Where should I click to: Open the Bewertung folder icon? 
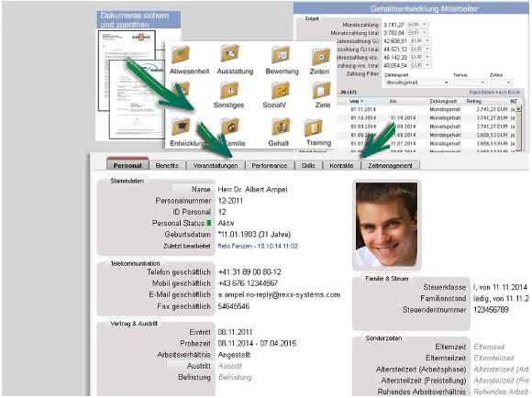281,55
